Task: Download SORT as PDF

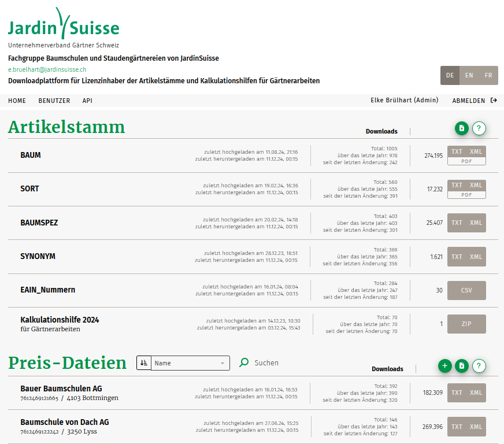Action: 466,195
